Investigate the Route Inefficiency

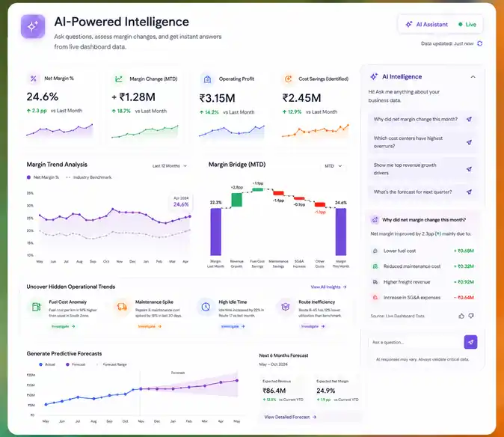point(313,326)
